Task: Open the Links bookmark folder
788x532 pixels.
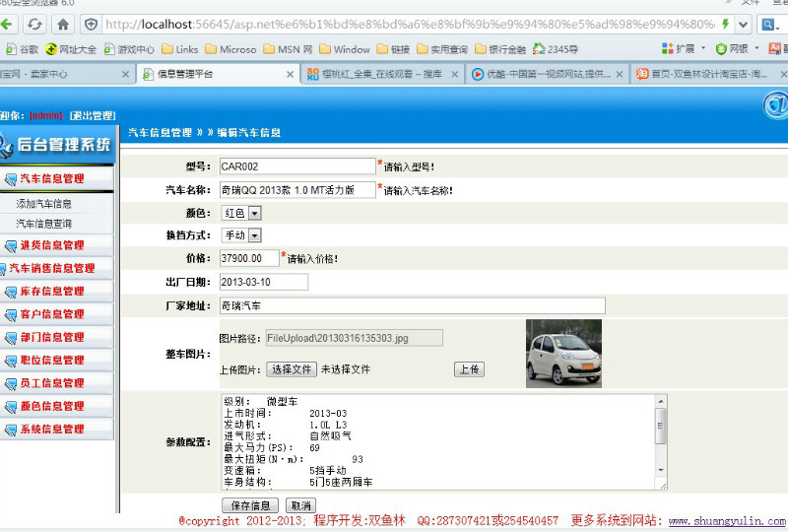Action: click(180, 49)
